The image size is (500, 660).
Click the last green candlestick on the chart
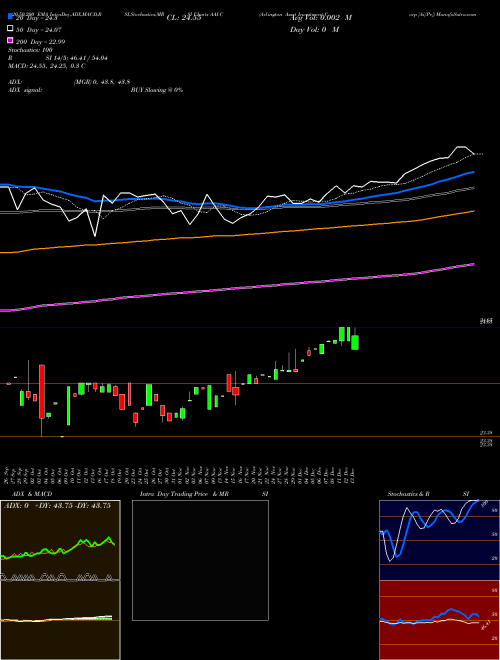click(x=355, y=342)
